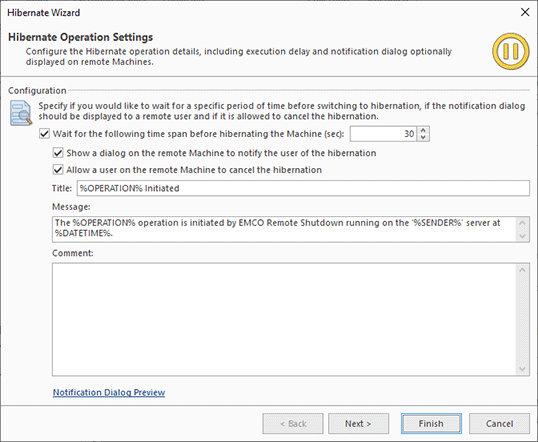
Task: Click the Finish button
Action: (x=431, y=423)
